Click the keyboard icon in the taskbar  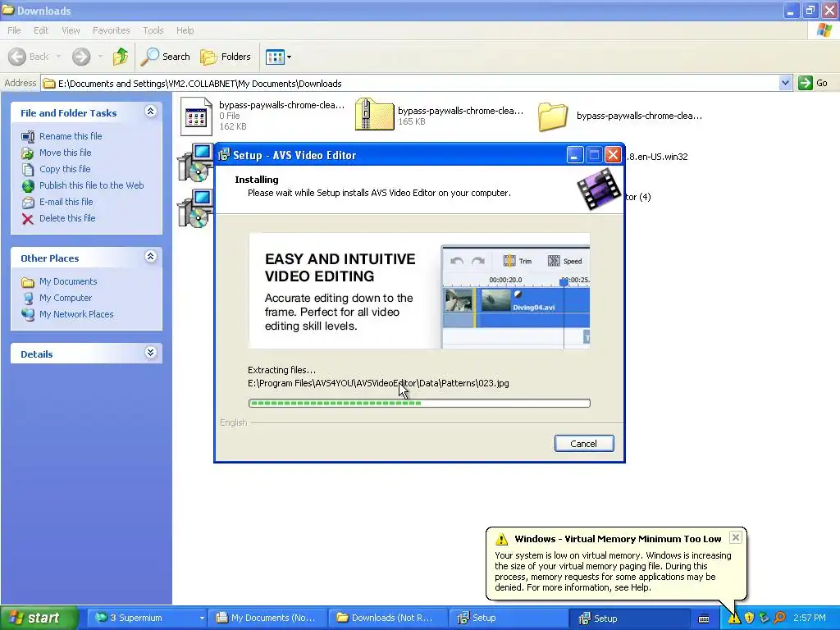[x=704, y=619]
